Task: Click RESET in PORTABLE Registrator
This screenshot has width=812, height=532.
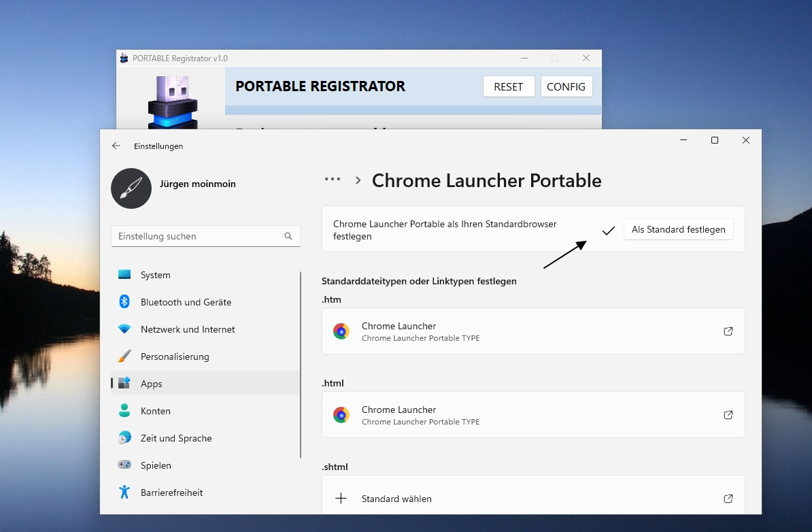Action: pyautogui.click(x=509, y=86)
